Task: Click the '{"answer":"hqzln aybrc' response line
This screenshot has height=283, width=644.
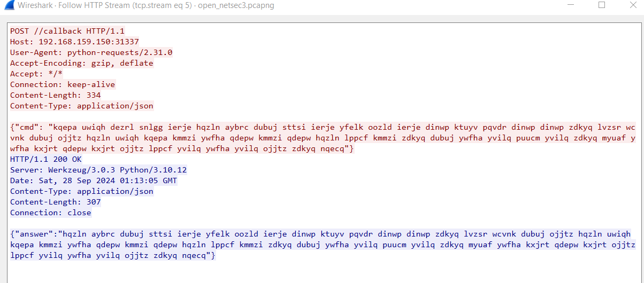Action: 321,234
